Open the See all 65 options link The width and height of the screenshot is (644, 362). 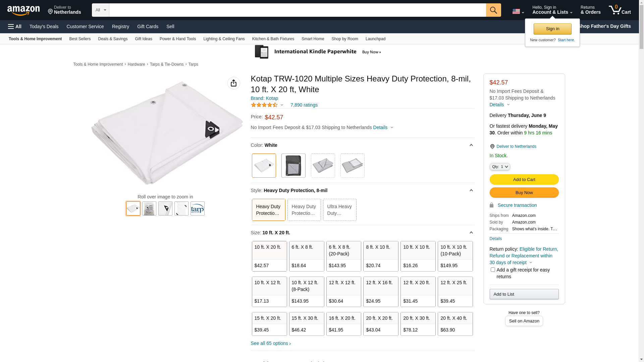(271, 343)
